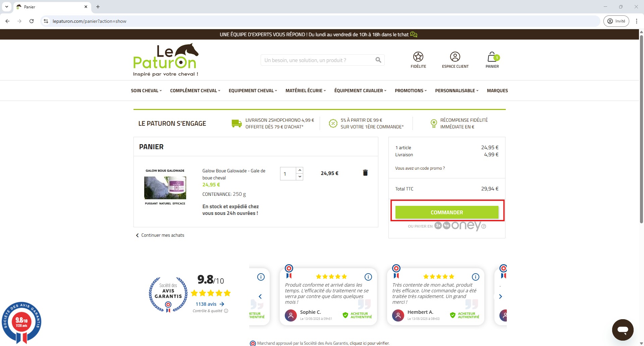Increase item quantity with up arrow

click(x=300, y=170)
